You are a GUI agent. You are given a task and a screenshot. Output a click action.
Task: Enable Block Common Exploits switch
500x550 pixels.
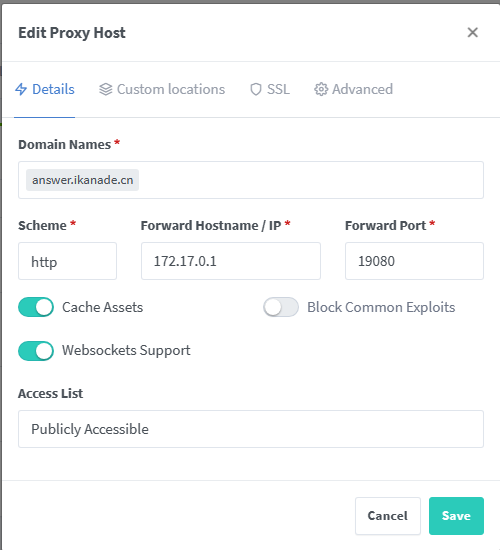[x=281, y=307]
